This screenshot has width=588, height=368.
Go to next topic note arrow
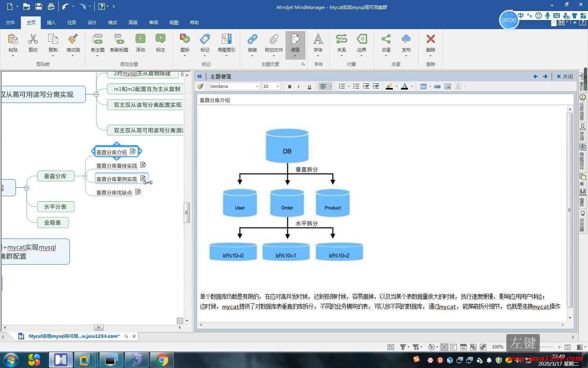(x=545, y=76)
